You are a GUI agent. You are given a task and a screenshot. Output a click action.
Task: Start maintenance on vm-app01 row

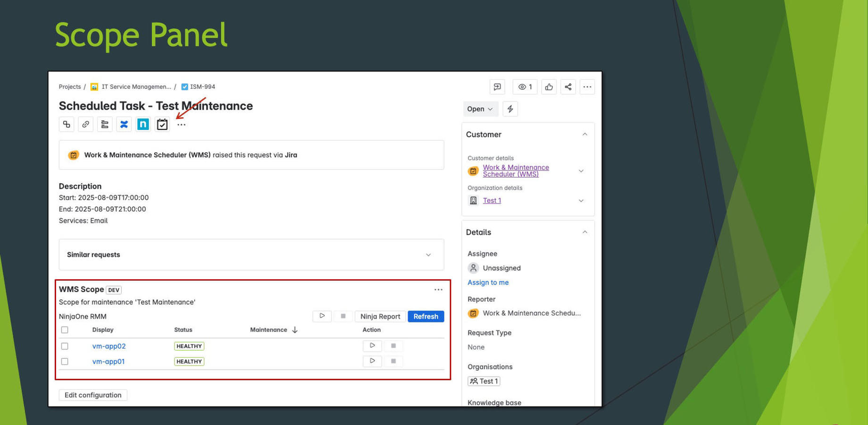pos(372,361)
